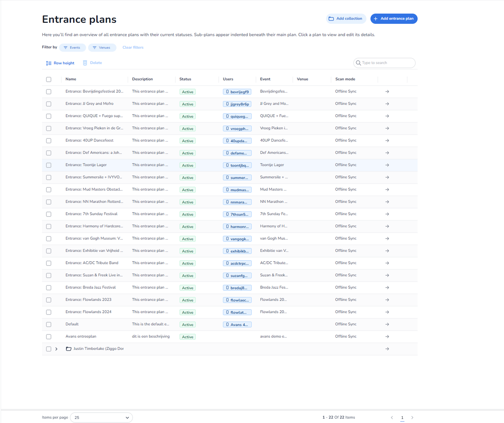The width and height of the screenshot is (504, 423).
Task: Check the Entrance: 40UP Dancefeest row
Action: (x=49, y=141)
